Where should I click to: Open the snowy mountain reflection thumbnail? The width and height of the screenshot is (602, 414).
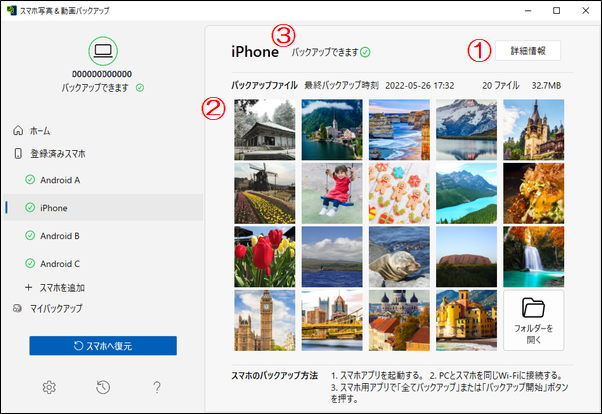tap(466, 130)
